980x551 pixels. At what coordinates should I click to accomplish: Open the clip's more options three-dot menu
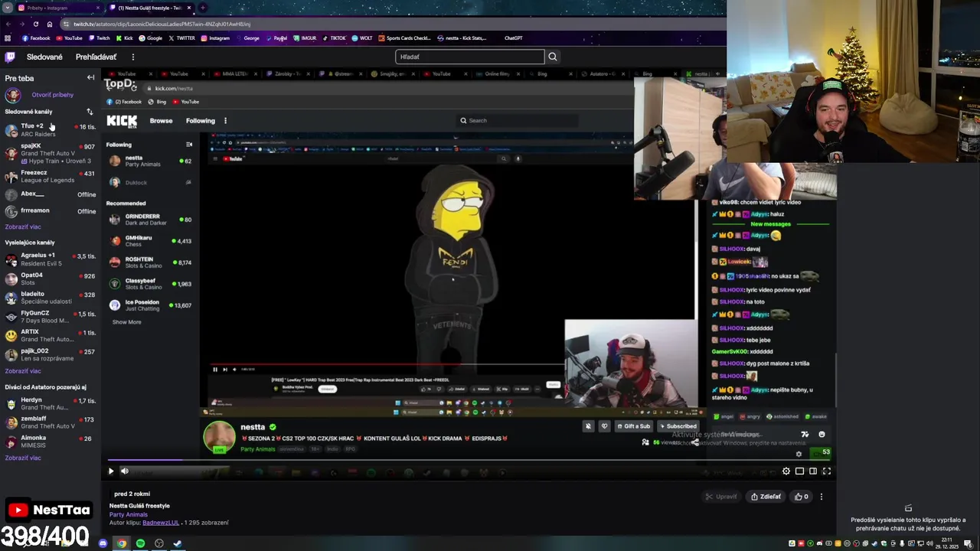pyautogui.click(x=821, y=497)
